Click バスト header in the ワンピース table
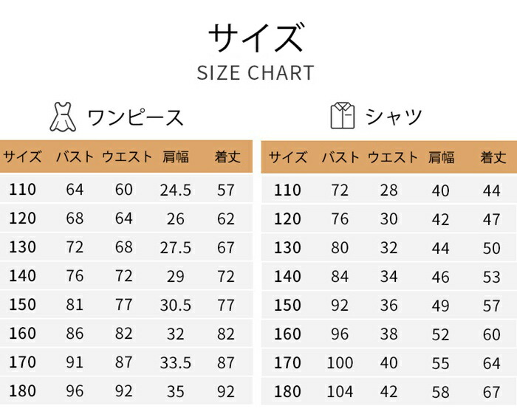 pos(75,156)
